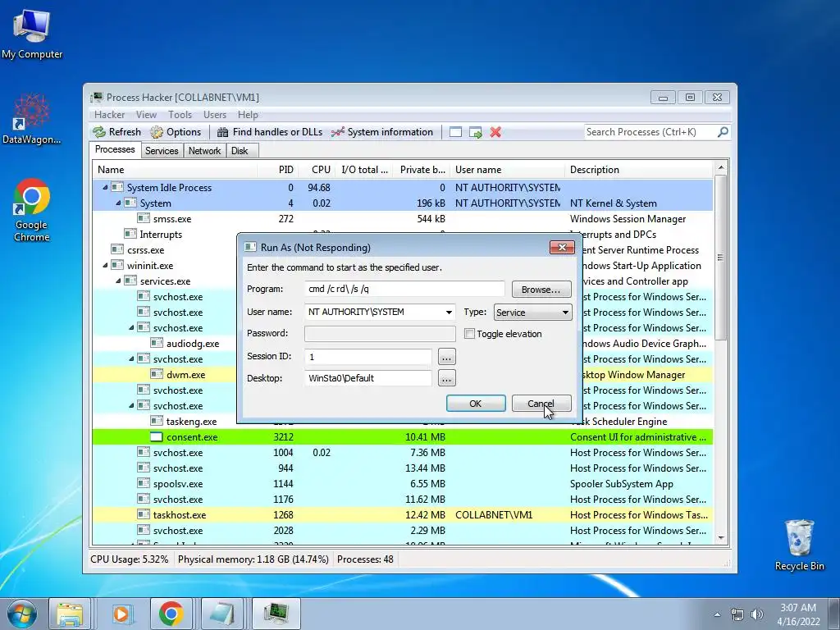Screen dimensions: 840x630
Task: Open System information graph icon
Action: [337, 132]
